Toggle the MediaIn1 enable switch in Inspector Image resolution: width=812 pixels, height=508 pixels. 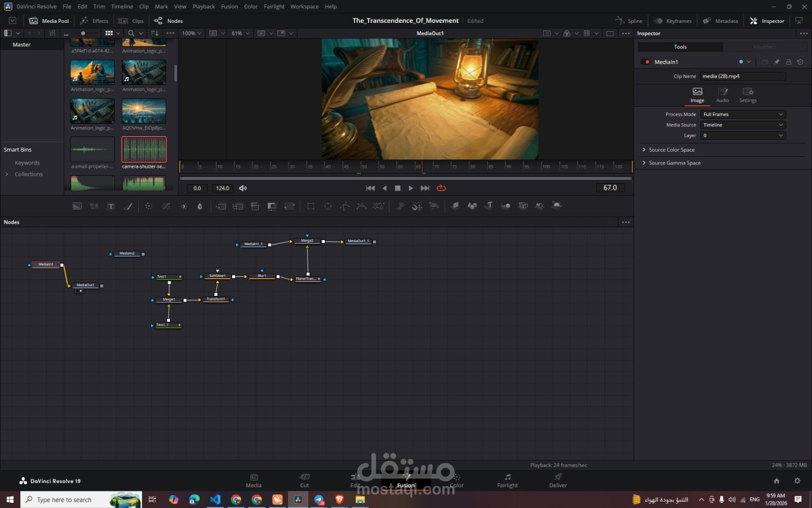pyautogui.click(x=646, y=62)
